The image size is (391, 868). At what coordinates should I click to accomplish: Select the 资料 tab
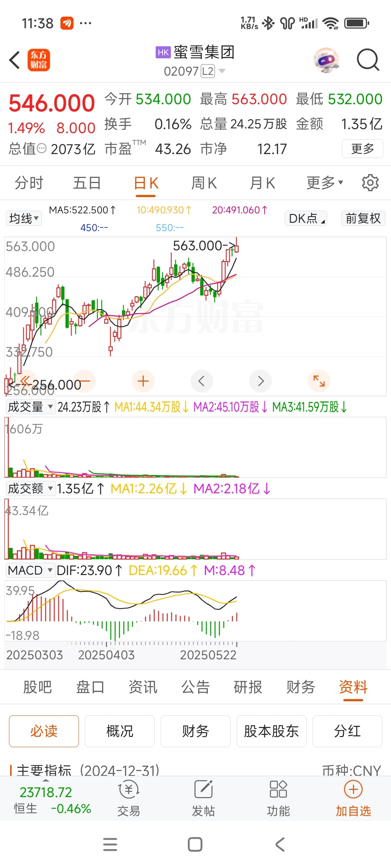coord(353,687)
